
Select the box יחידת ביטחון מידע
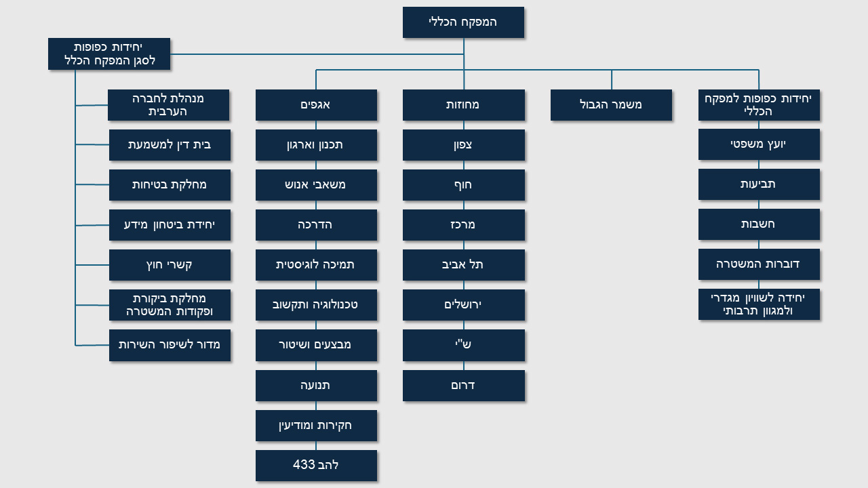click(170, 225)
